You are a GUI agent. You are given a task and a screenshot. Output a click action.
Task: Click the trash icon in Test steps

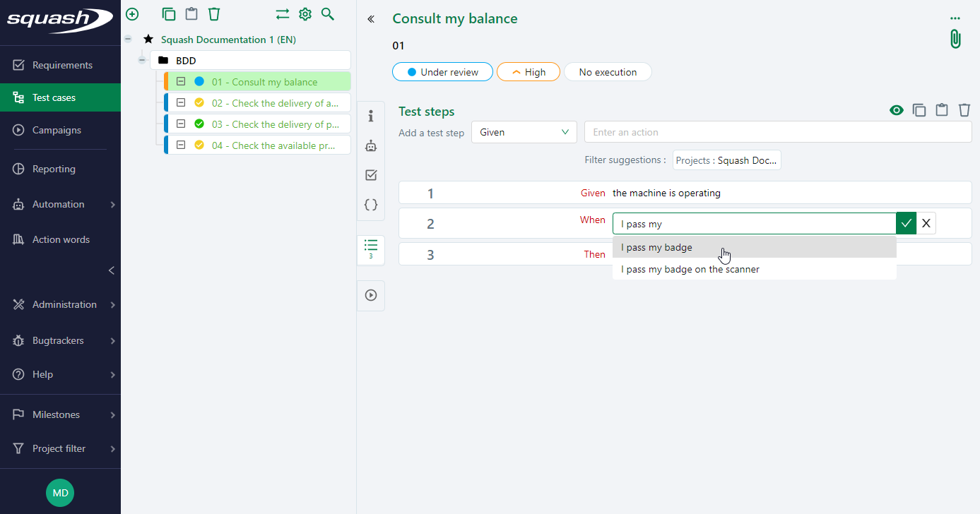click(964, 110)
